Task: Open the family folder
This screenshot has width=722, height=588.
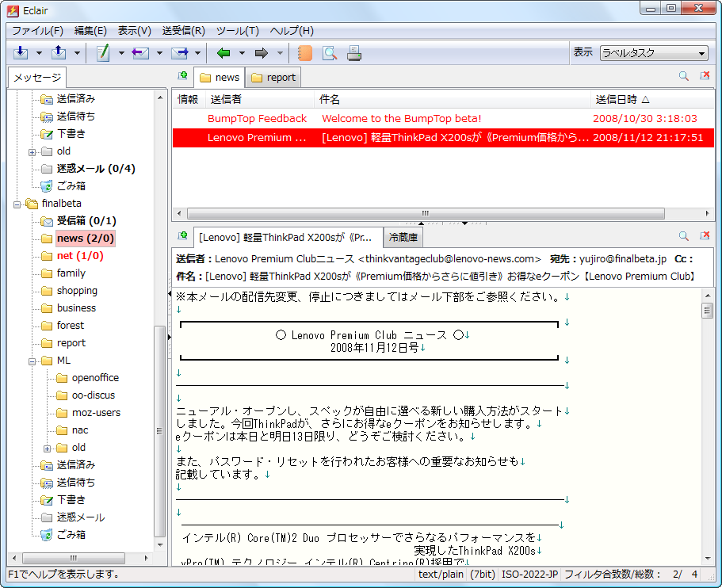Action: tap(71, 273)
